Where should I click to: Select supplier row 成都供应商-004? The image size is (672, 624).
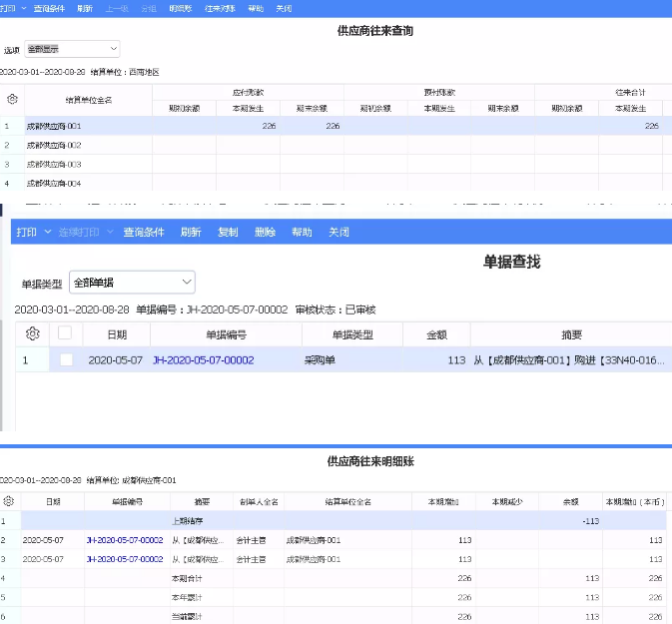pos(336,183)
